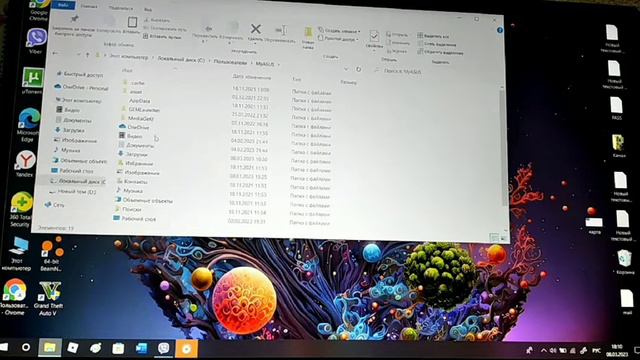
Task: Open the address bar history dropdown
Action: click(346, 69)
